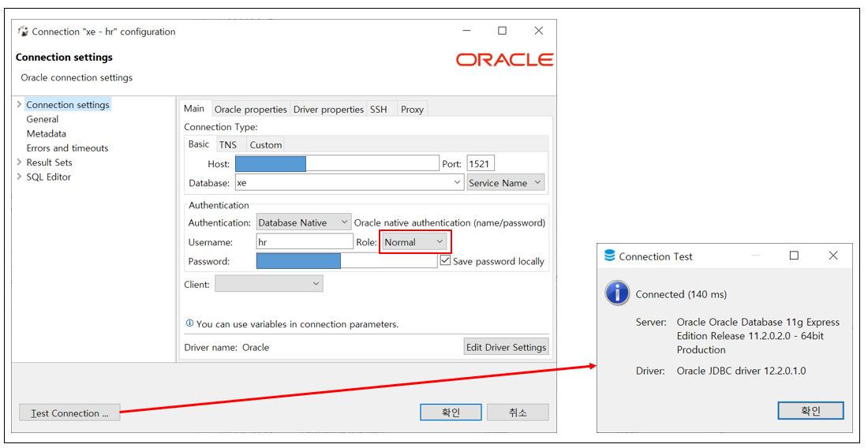Viewport: 868px width, 448px height.
Task: Click the Host input field
Action: 337,164
